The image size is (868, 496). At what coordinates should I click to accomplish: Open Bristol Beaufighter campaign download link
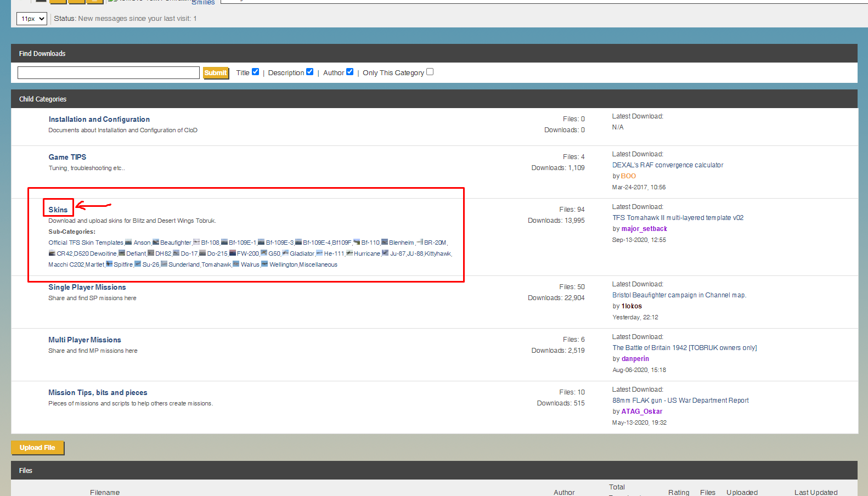pyautogui.click(x=679, y=295)
